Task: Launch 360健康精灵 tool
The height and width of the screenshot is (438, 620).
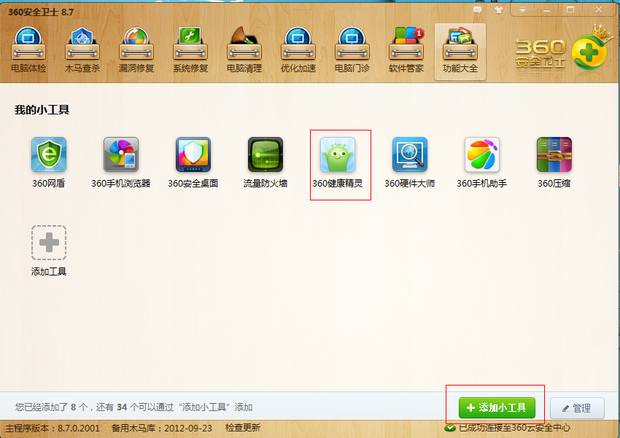Action: [337, 163]
